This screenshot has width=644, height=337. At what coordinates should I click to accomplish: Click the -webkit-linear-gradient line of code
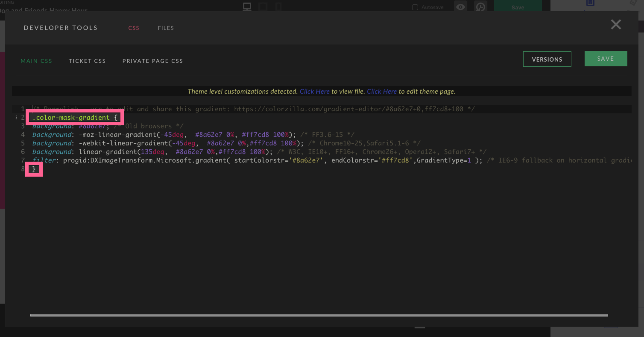(x=226, y=143)
